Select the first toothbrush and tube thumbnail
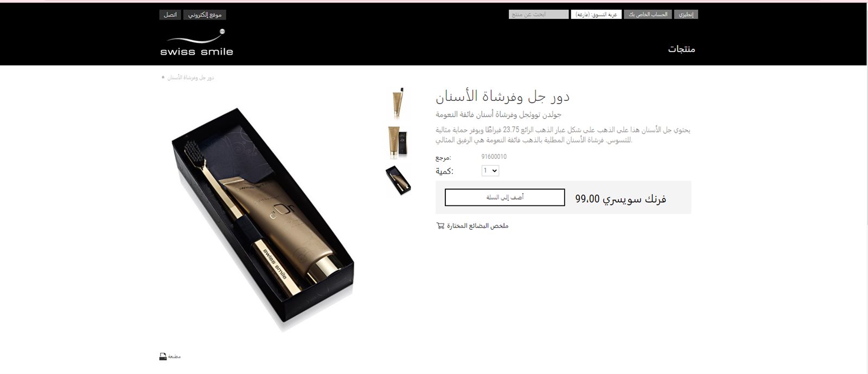Viewport: 868px width, 374px height. click(398, 102)
